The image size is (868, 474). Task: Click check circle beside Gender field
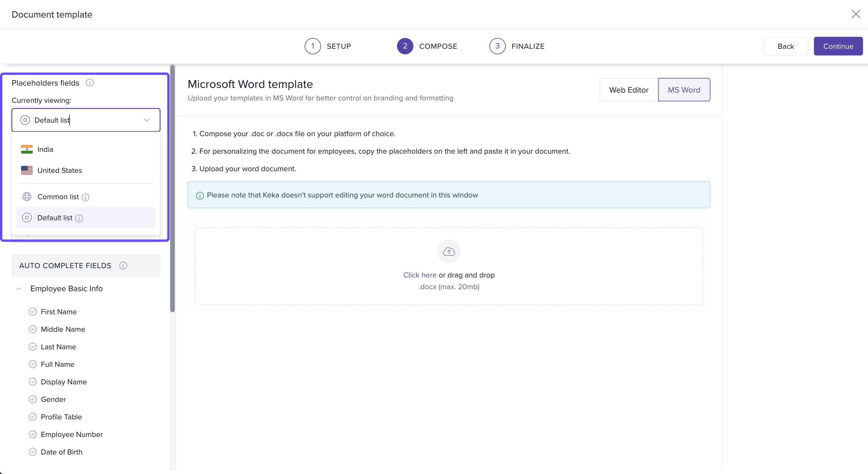pyautogui.click(x=33, y=399)
